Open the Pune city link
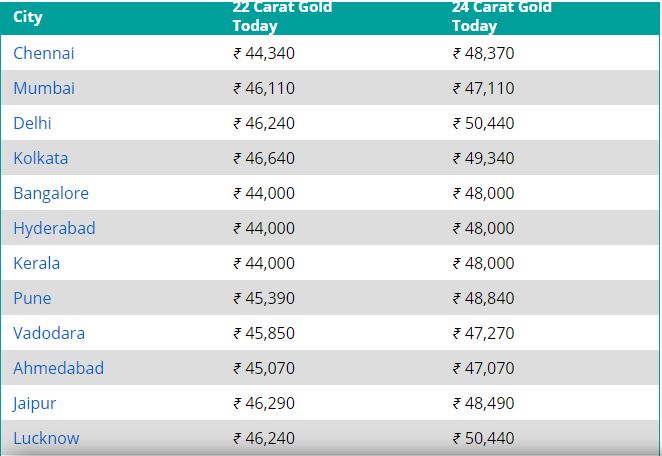662x456 pixels. (32, 299)
